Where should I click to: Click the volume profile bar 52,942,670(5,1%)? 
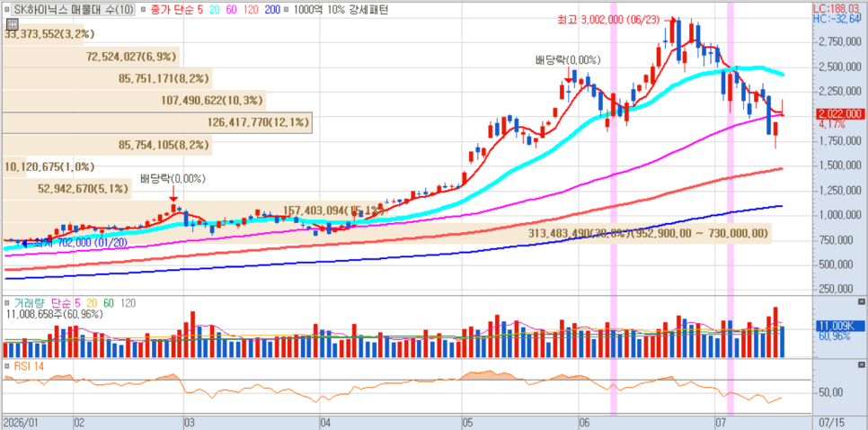(66, 189)
